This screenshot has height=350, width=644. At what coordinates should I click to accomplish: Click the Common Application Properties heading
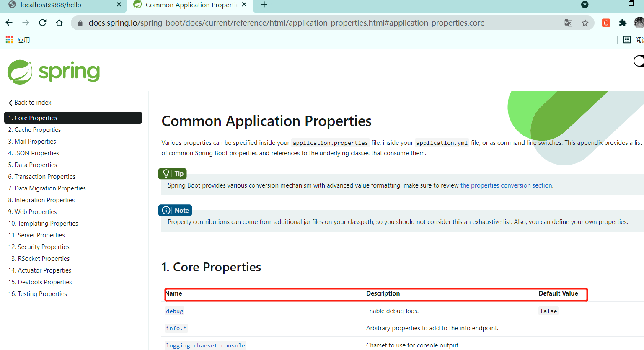point(266,121)
